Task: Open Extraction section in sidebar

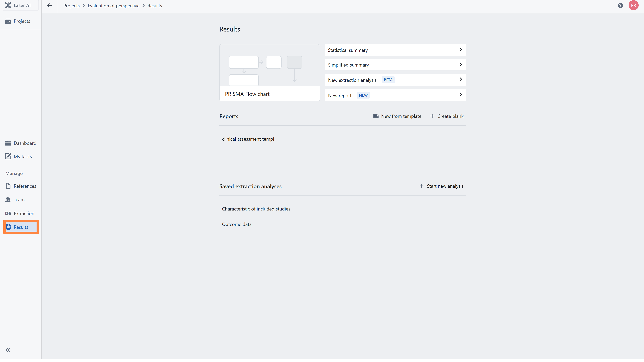Action: (24, 213)
